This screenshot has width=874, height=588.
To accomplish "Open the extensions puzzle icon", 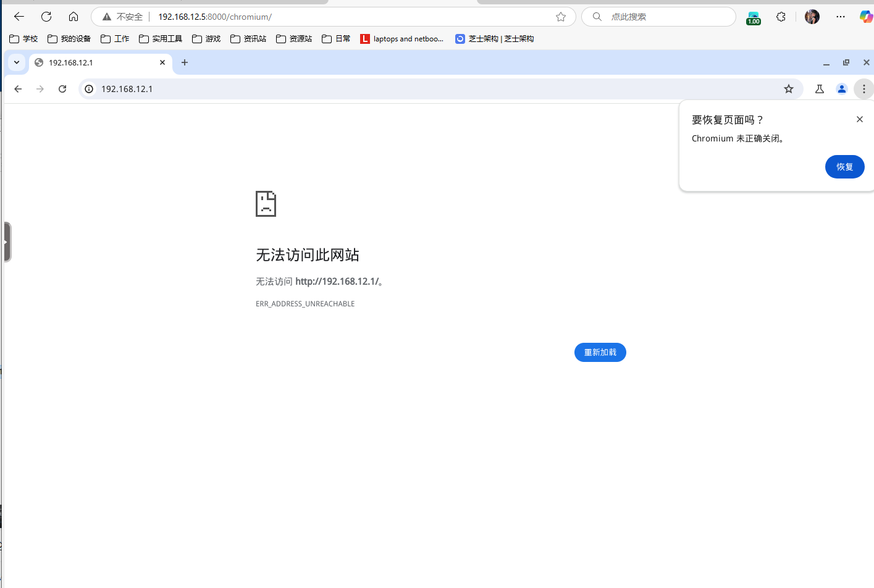I will pos(781,17).
